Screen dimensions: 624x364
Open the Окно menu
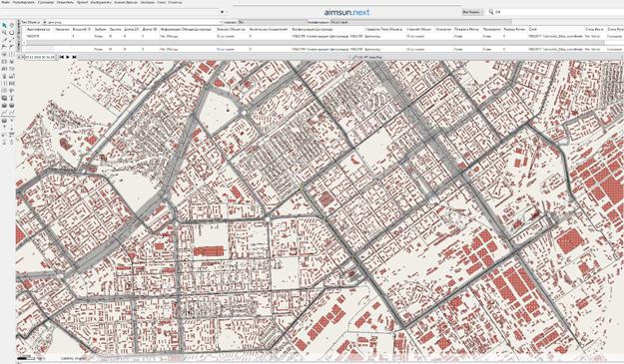(162, 2)
